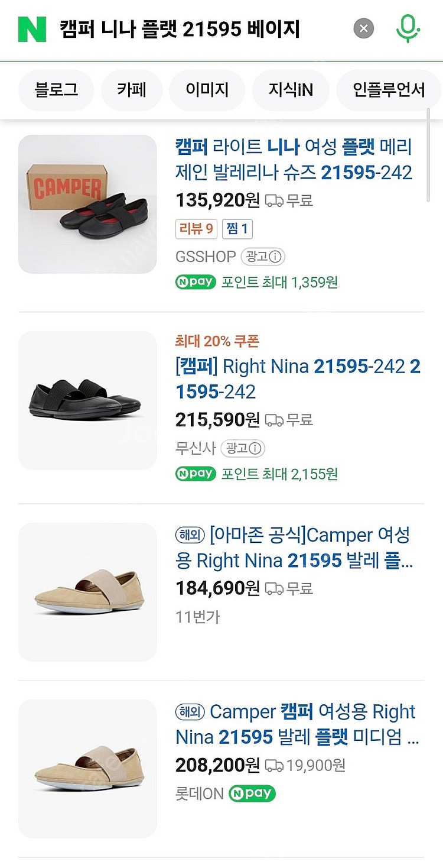Click the 찜 1 badge

click(237, 229)
